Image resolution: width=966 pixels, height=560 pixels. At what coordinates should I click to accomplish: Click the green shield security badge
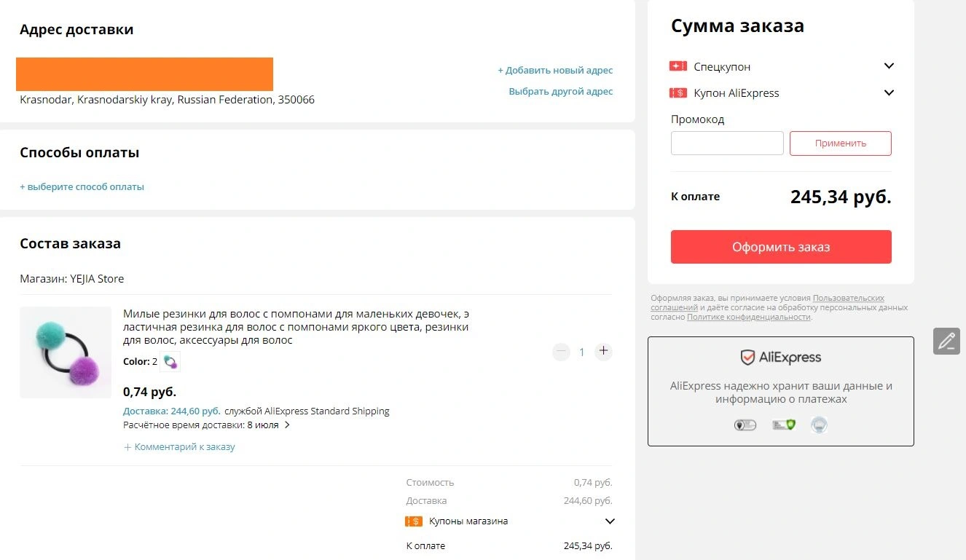coord(784,425)
